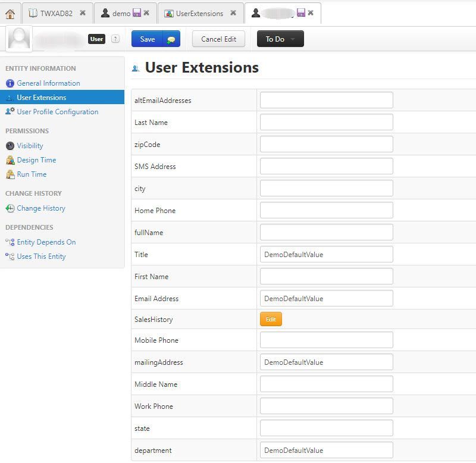Focus the city input field

(326, 188)
